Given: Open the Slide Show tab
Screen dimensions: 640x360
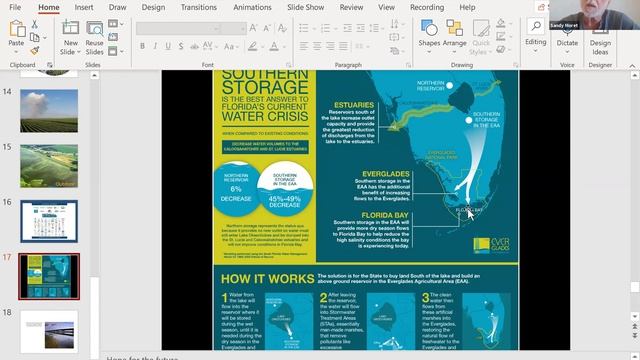Looking at the screenshot, I should tap(306, 7).
